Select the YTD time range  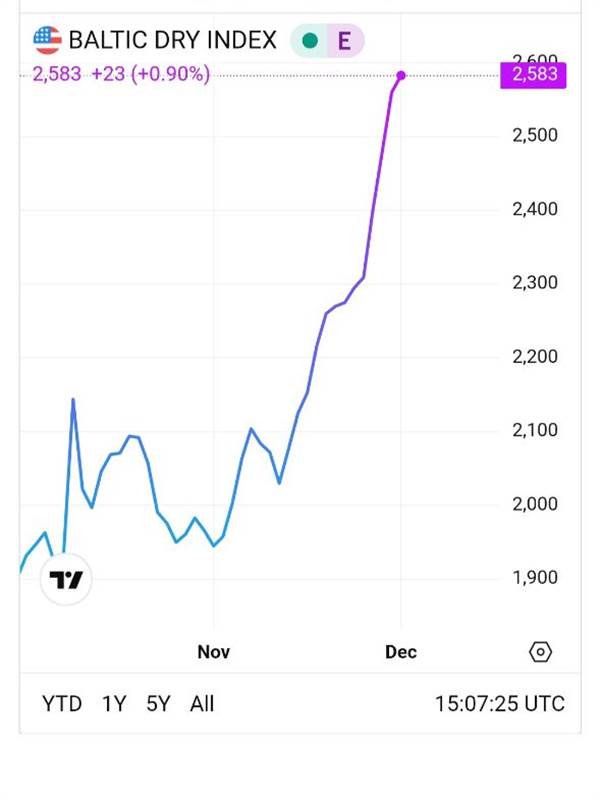tap(62, 704)
